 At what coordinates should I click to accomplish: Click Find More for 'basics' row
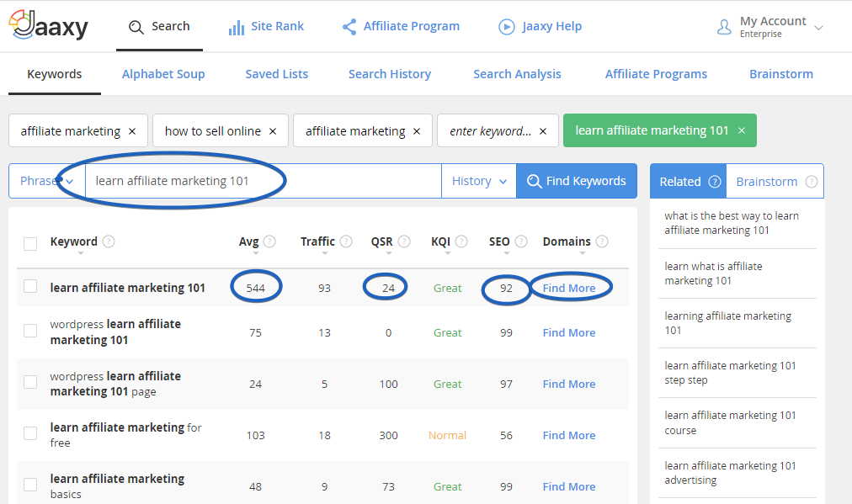(x=569, y=486)
